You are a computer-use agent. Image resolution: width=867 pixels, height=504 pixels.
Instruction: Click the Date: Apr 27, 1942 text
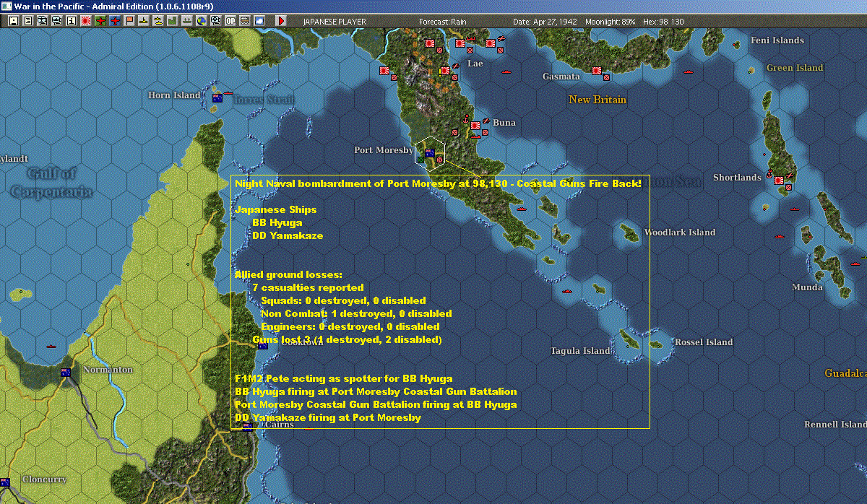coord(545,22)
